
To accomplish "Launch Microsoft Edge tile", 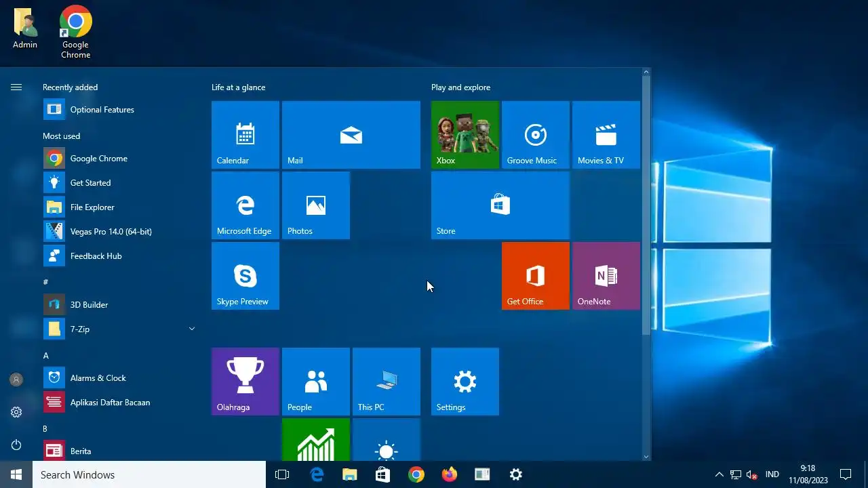I will point(245,205).
